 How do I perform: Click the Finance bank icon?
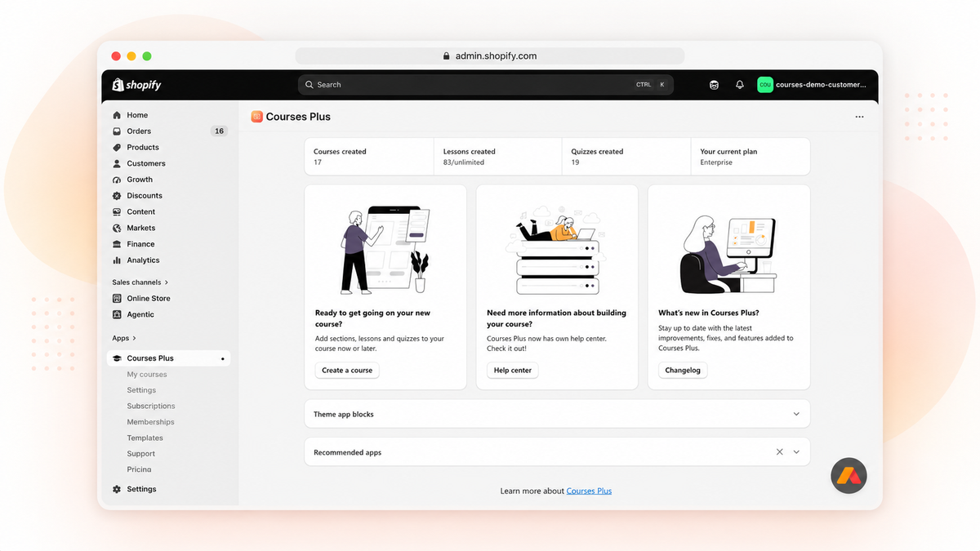tap(117, 244)
